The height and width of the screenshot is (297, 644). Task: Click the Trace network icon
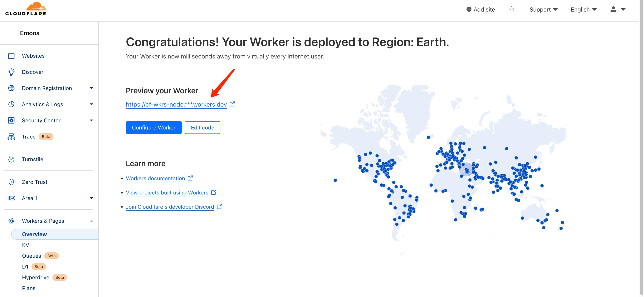point(11,137)
